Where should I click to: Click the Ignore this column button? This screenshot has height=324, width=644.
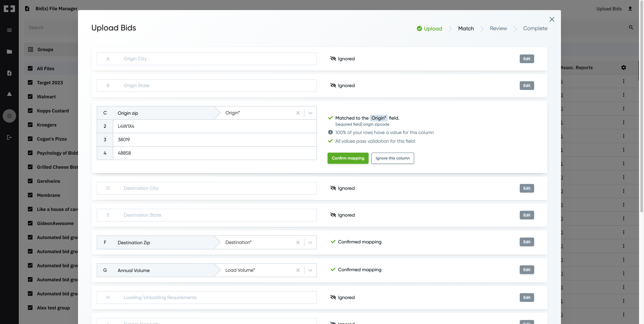(392, 158)
